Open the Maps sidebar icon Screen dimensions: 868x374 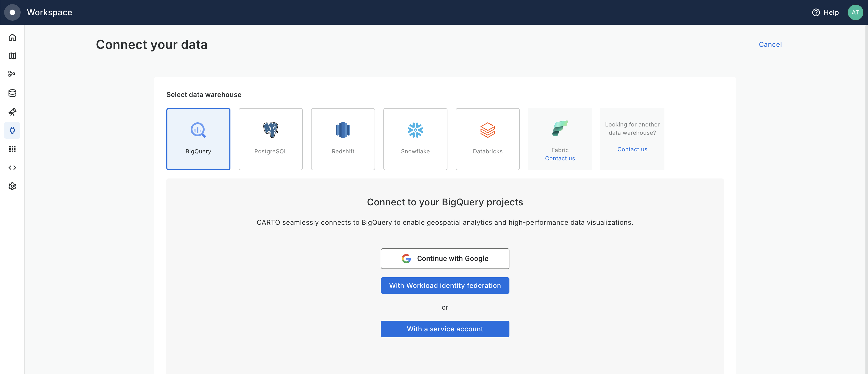pyautogui.click(x=12, y=56)
